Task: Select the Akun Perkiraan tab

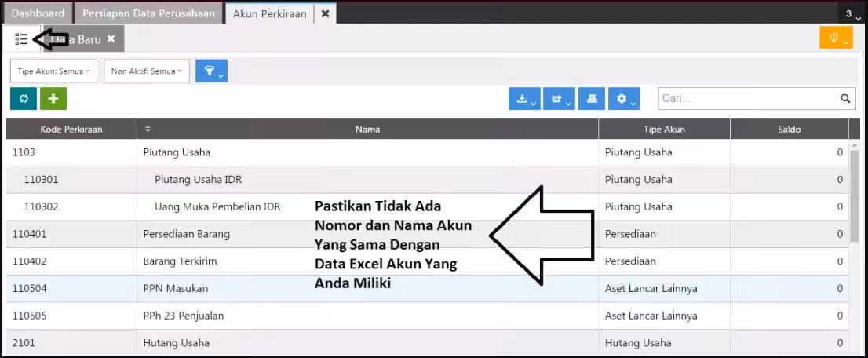Action: click(270, 14)
